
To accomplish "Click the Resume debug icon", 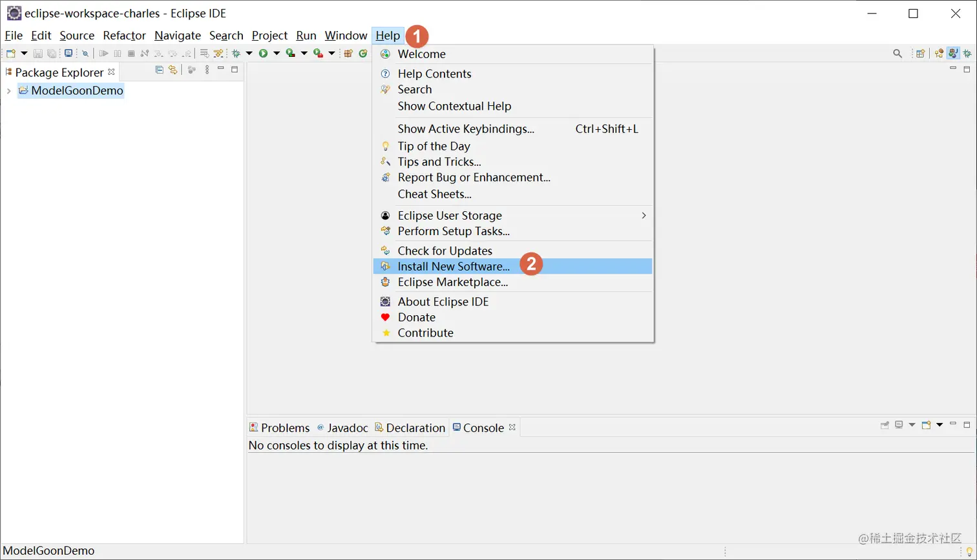I will point(103,54).
